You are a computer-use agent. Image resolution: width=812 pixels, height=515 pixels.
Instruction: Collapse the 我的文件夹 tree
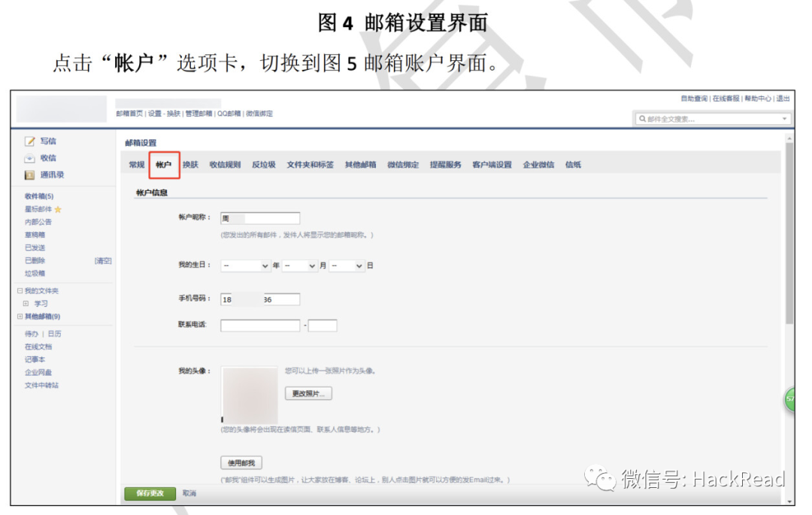pos(20,291)
